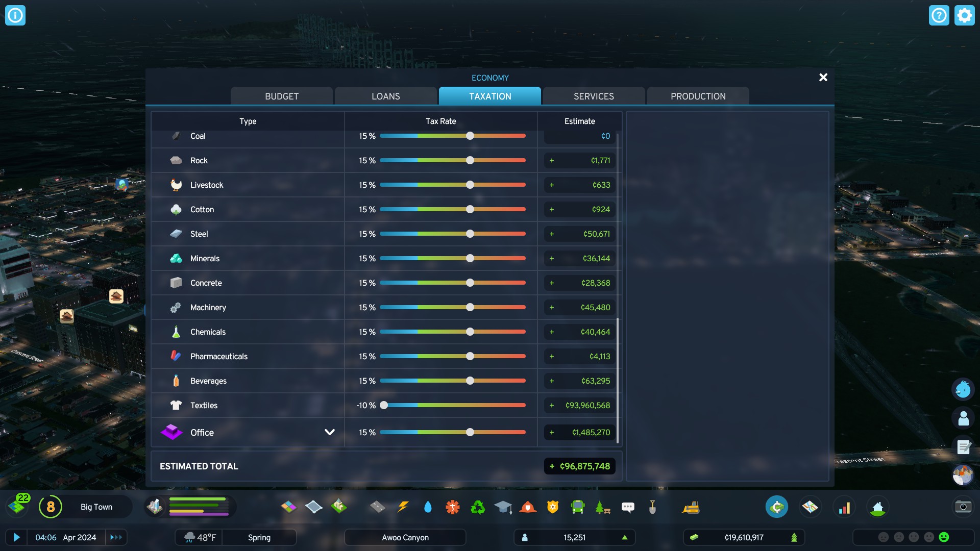
Task: Select the Water & Sewage tool
Action: 428,507
